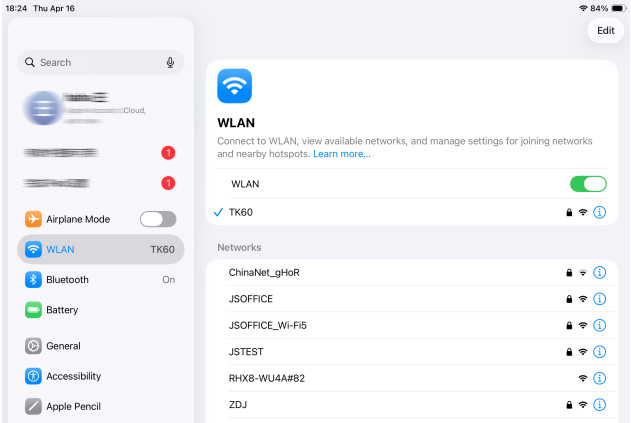Tap the Bluetooth On status value
The height and width of the screenshot is (423, 631).
(x=169, y=279)
